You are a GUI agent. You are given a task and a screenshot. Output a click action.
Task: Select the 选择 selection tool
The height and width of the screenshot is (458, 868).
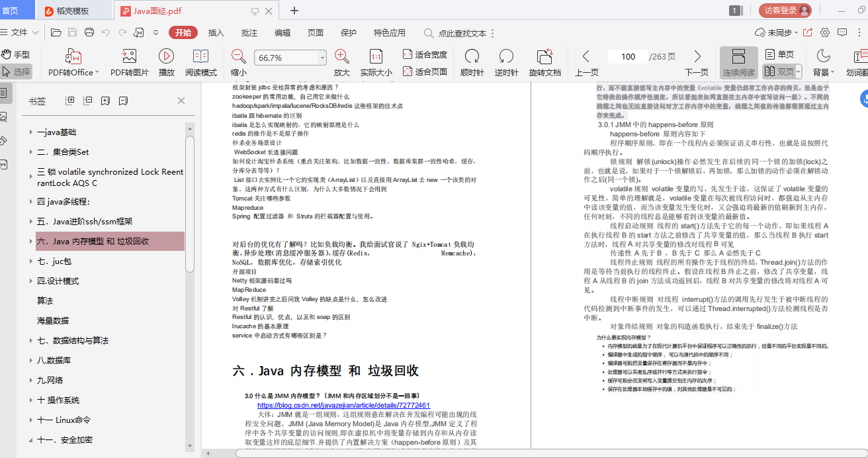click(16, 71)
